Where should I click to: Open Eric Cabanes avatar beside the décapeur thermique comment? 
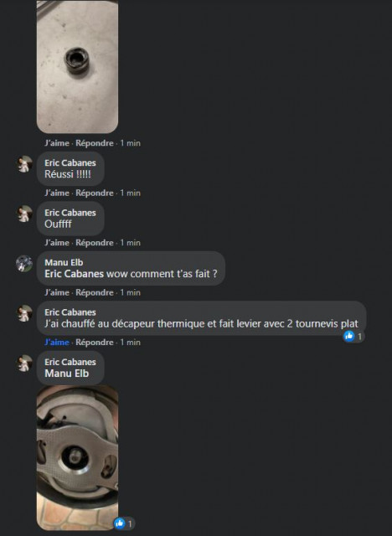pos(24,313)
